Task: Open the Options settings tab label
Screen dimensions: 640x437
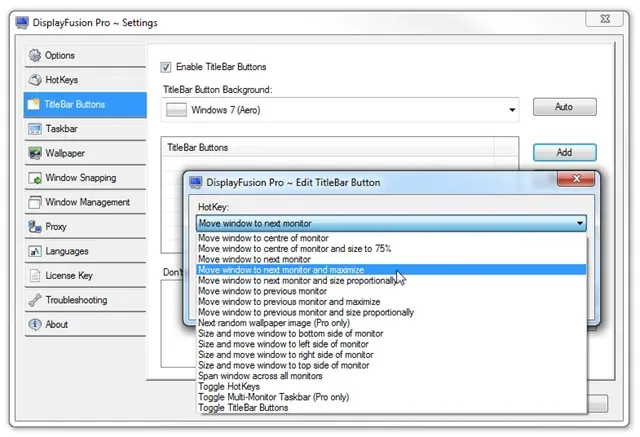Action: coord(60,55)
